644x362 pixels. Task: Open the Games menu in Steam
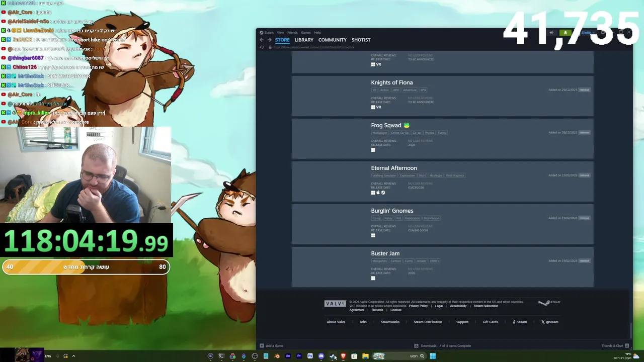(x=306, y=33)
